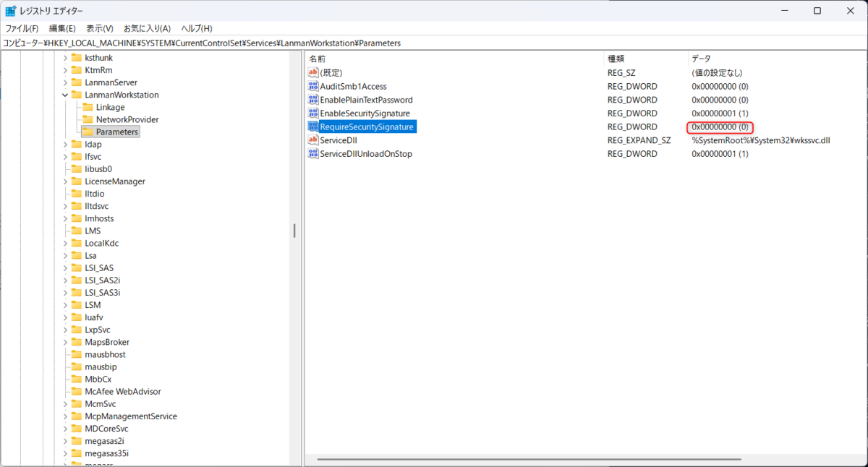The height and width of the screenshot is (467, 868).
Task: Click the horizontal scrollbar in values pane
Action: pyautogui.click(x=506, y=458)
